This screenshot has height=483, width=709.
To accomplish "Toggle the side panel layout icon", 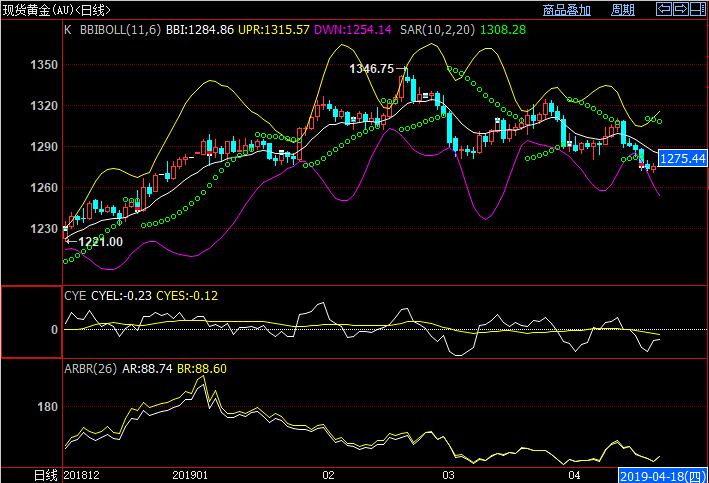I will (697, 9).
